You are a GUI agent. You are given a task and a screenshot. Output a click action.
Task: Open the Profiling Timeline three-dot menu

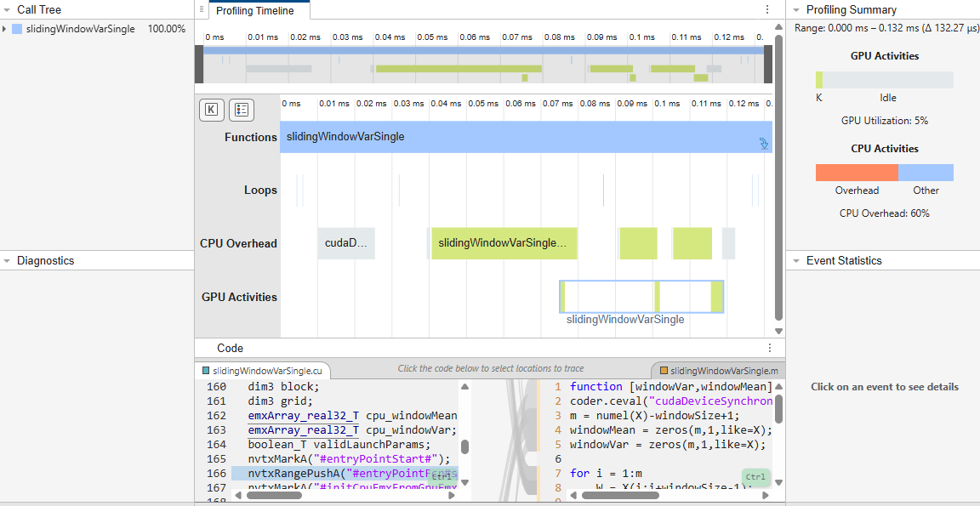(x=766, y=10)
